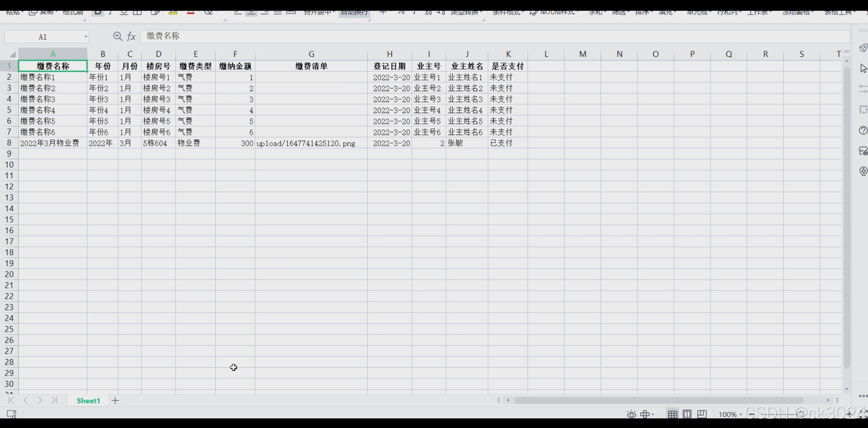Select the Sheet1 tab
This screenshot has width=868, height=428.
click(x=88, y=401)
